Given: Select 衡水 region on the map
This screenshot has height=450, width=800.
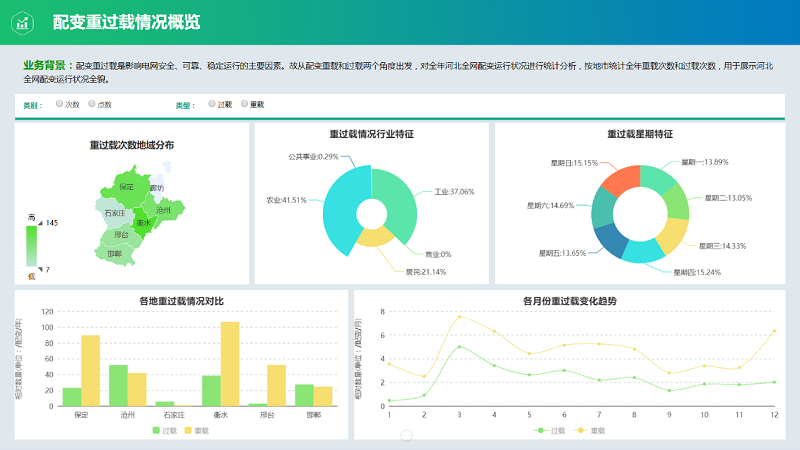Looking at the screenshot, I should [143, 222].
